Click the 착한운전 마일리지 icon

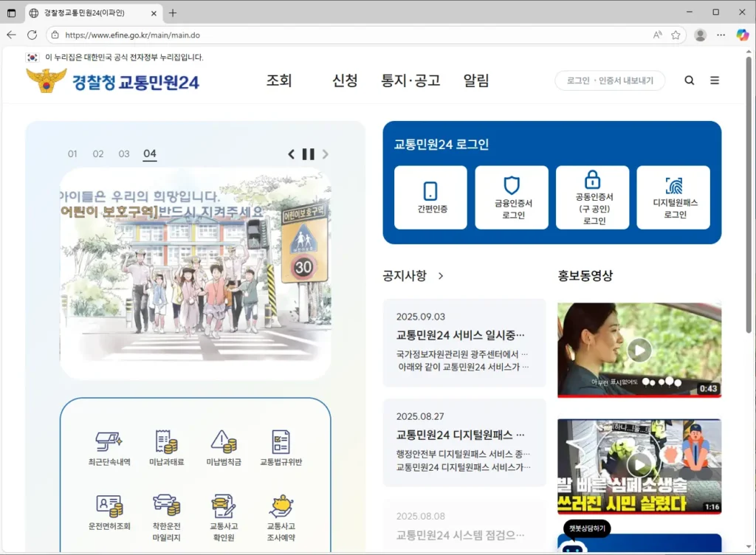[166, 506]
